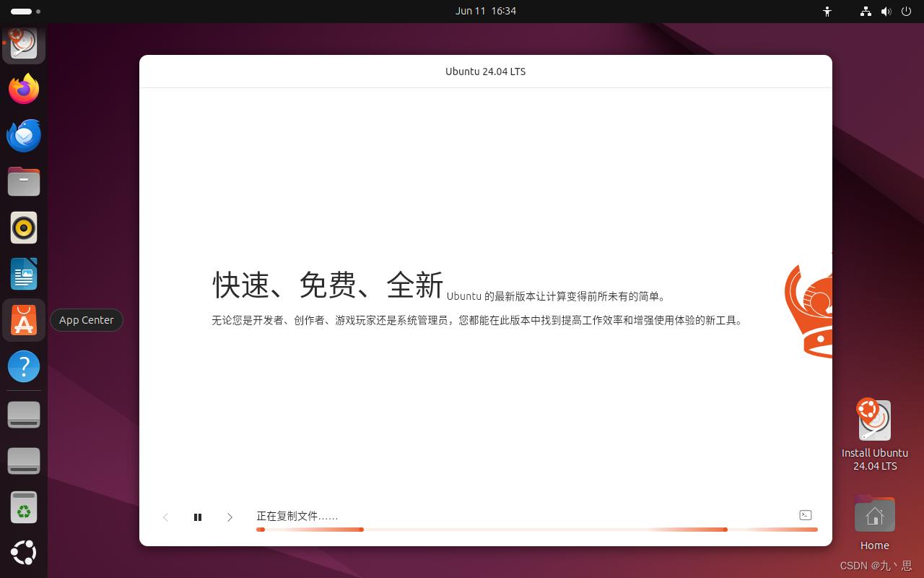Viewport: 924px width, 578px height.
Task: Click the paragraph starting 无论您是开发者
Action: point(477,320)
